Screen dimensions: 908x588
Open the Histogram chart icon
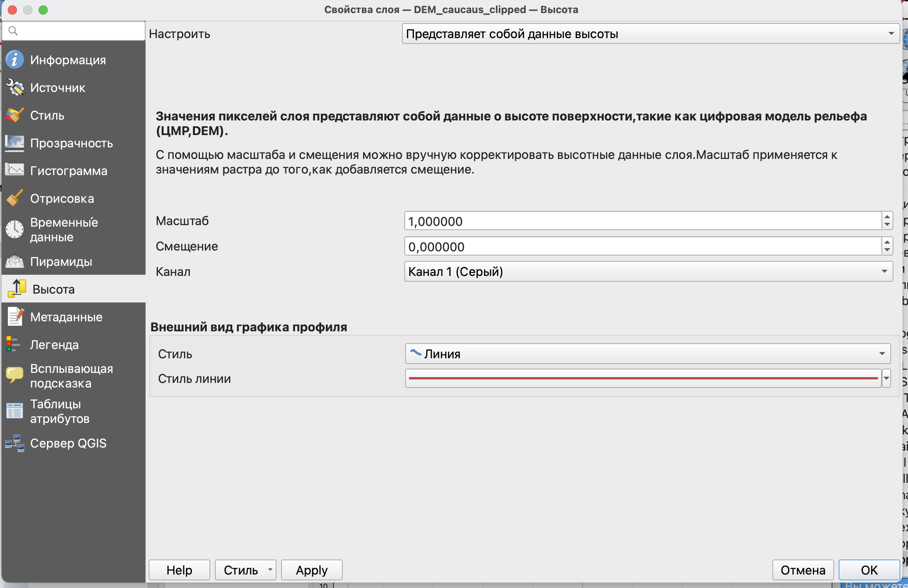click(x=15, y=170)
